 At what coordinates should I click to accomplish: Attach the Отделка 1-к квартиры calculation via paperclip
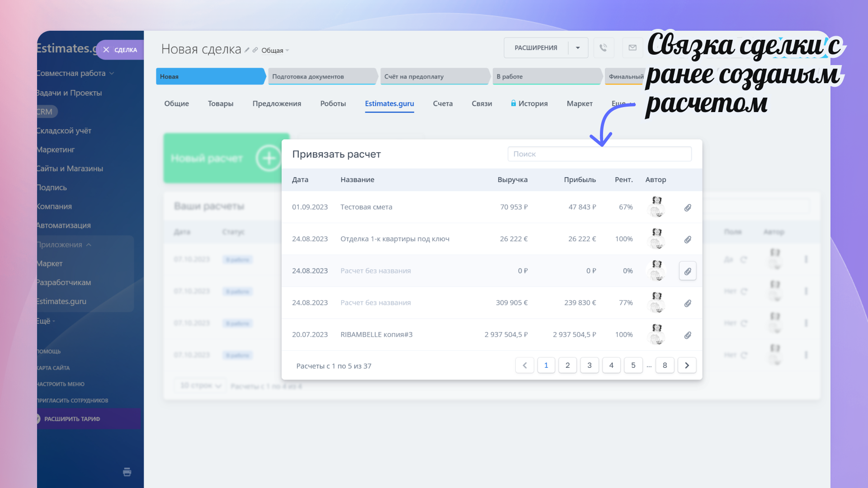pyautogui.click(x=687, y=239)
